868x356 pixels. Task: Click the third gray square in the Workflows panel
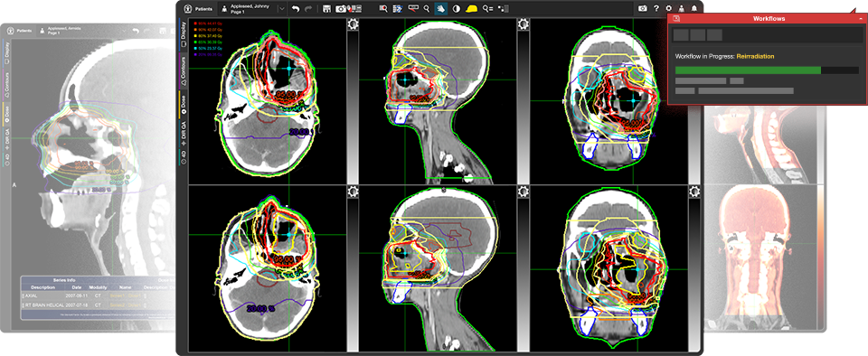714,35
